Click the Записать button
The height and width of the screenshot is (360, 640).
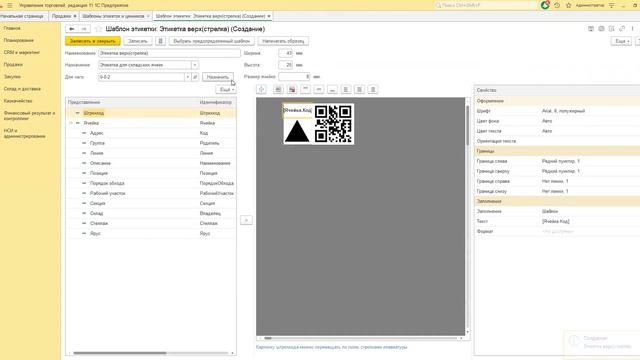point(138,41)
